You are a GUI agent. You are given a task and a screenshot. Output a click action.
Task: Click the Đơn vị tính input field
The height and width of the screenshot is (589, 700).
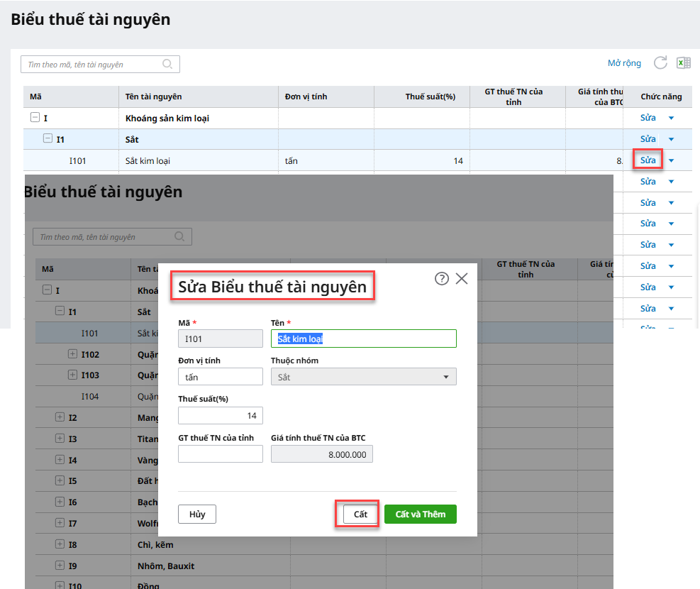(x=220, y=377)
